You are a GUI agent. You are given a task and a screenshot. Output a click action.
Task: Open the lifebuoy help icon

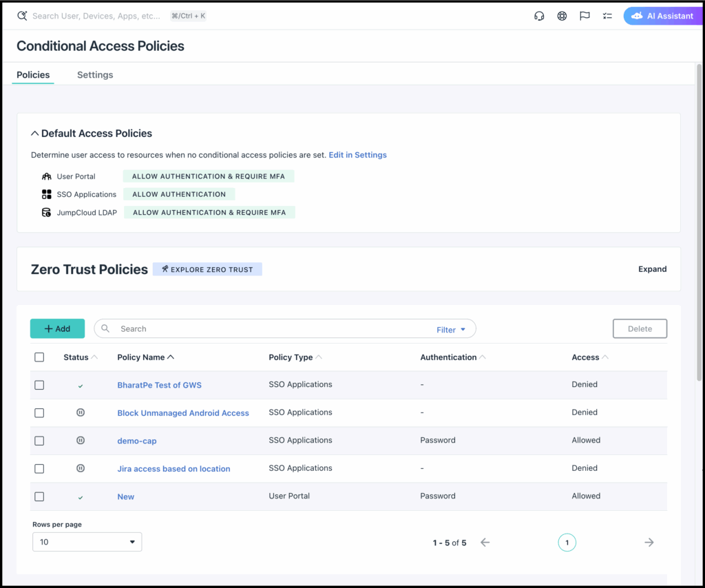point(562,16)
